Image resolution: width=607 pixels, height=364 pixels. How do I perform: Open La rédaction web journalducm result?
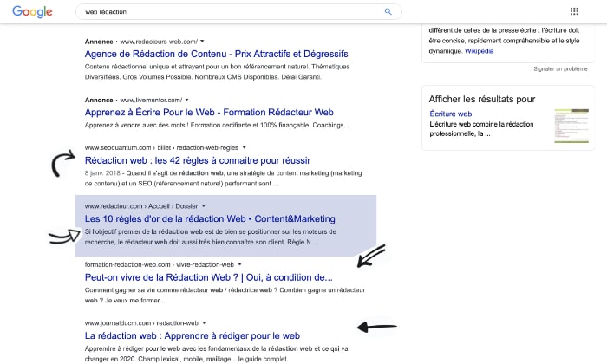(x=192, y=335)
